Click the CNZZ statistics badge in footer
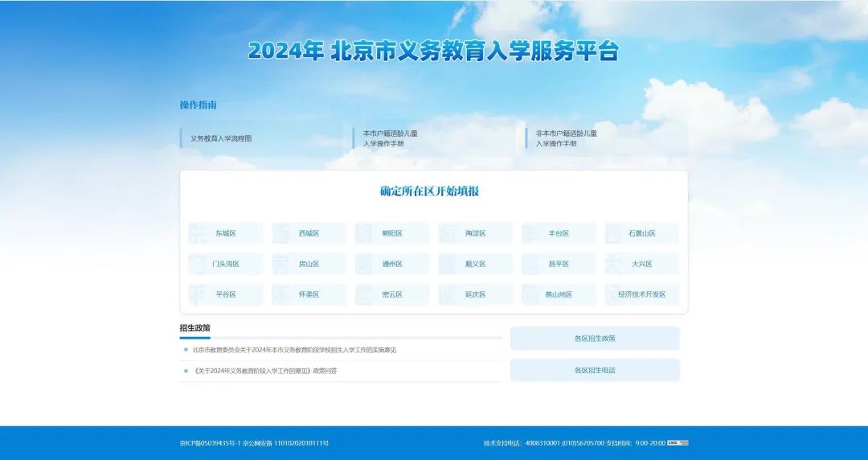The image size is (868, 460). (678, 443)
